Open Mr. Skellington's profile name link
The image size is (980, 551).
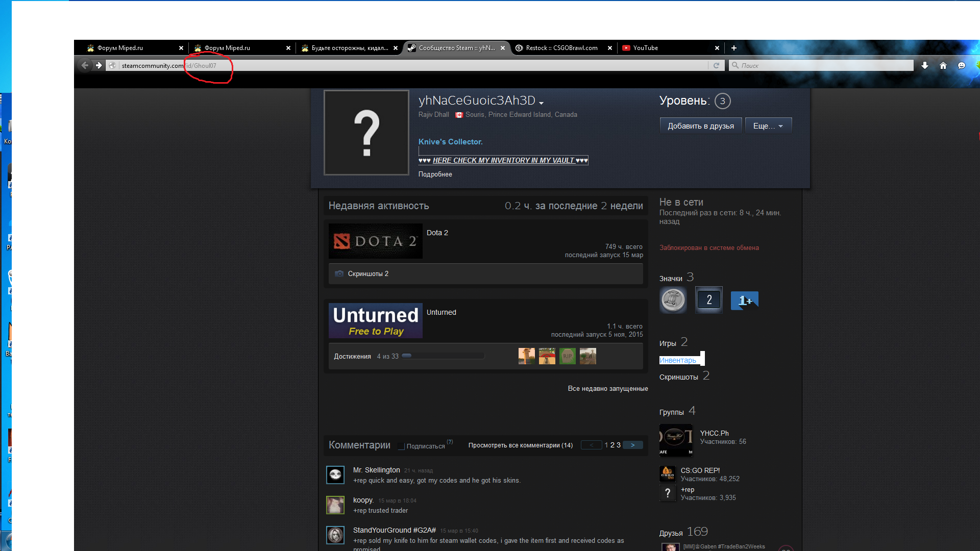click(x=377, y=470)
